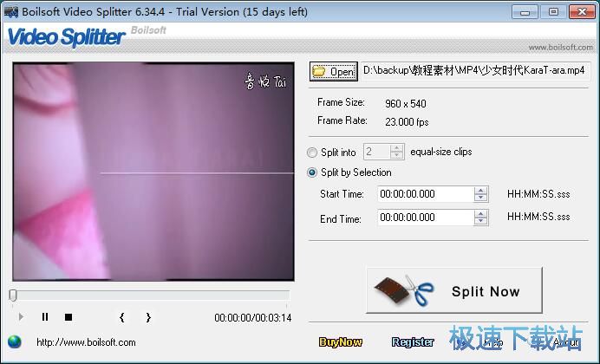Click the Start Time input field

pyautogui.click(x=426, y=194)
